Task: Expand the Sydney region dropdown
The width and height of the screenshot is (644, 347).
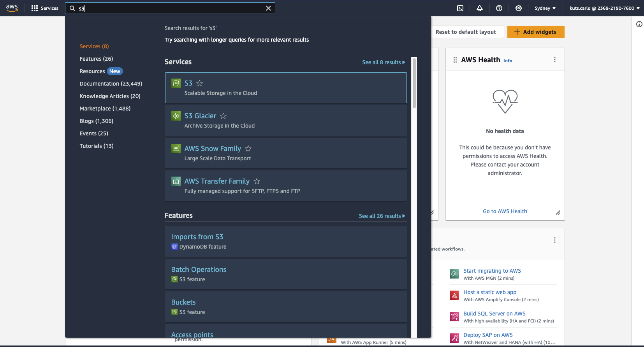Action: pyautogui.click(x=545, y=8)
